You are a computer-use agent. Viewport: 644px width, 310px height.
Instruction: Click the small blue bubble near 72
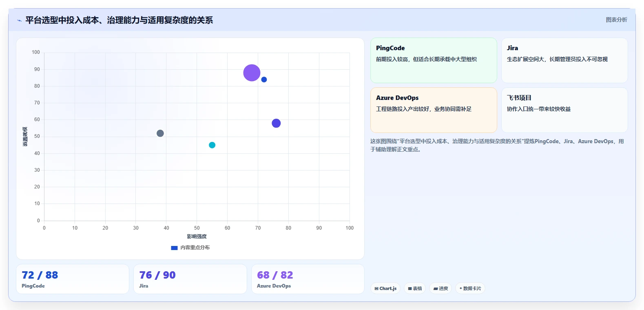[264, 80]
